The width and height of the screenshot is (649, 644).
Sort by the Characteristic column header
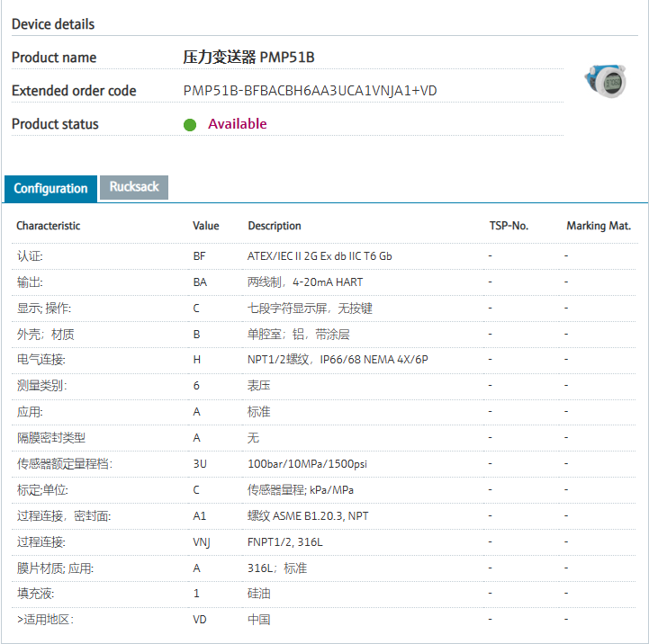48,226
